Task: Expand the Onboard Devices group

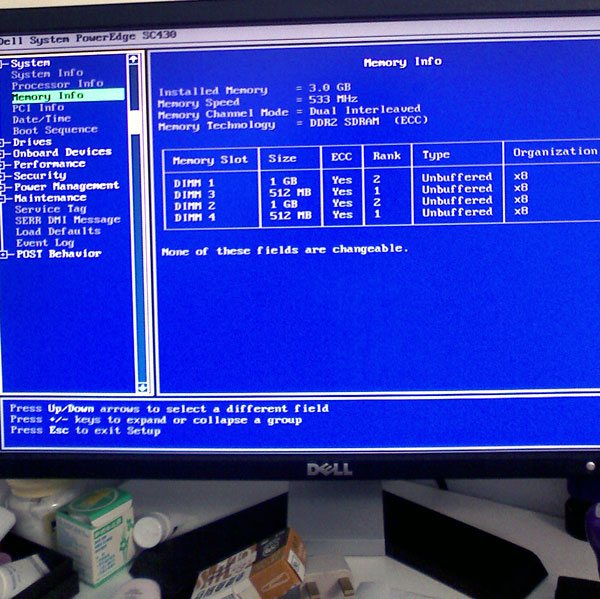Action: (x=5, y=153)
